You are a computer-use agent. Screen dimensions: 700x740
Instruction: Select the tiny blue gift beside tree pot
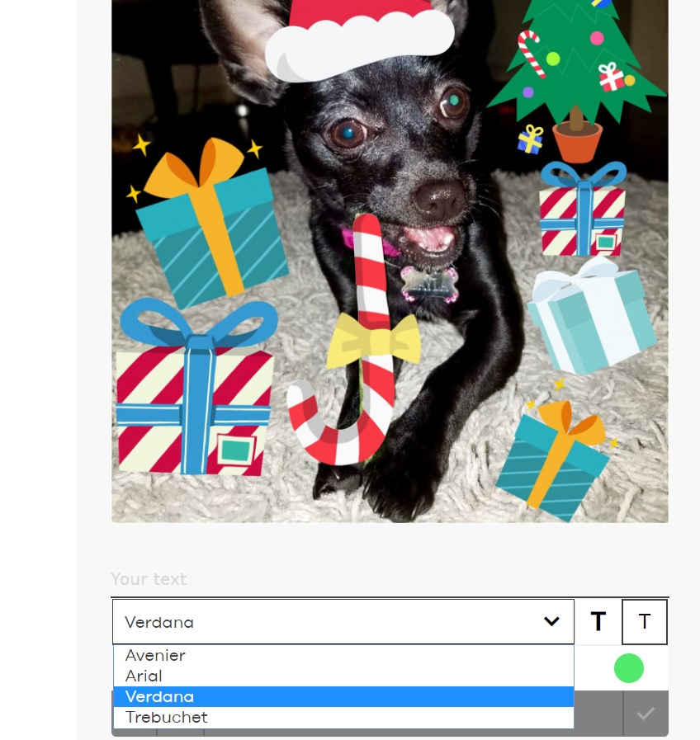point(530,139)
